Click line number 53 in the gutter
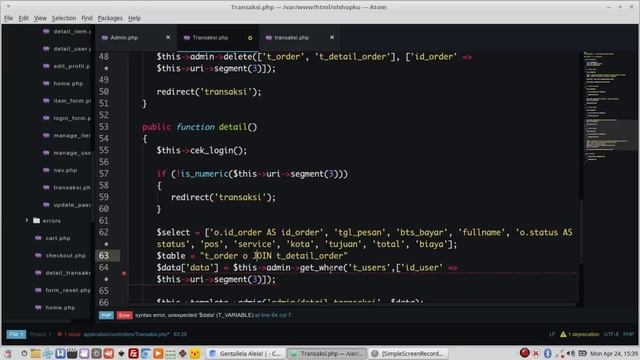The width and height of the screenshot is (640, 360). pyautogui.click(x=104, y=127)
